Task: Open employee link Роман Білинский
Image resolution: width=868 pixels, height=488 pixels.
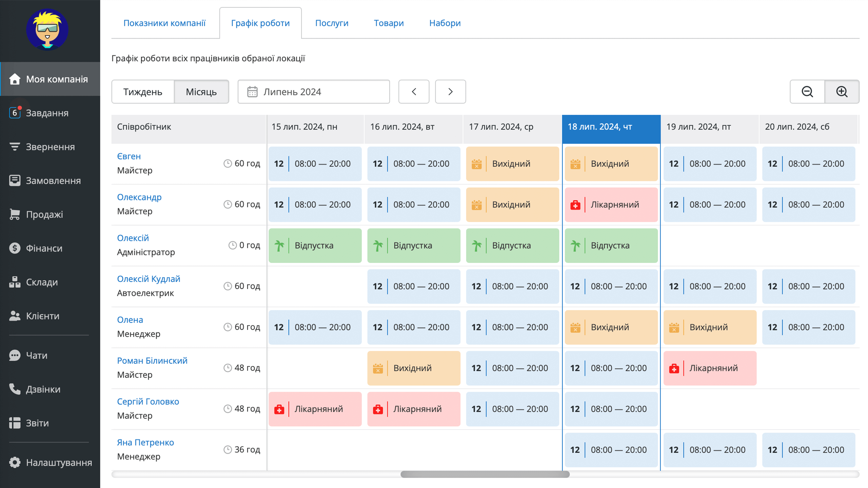Action: click(x=152, y=361)
